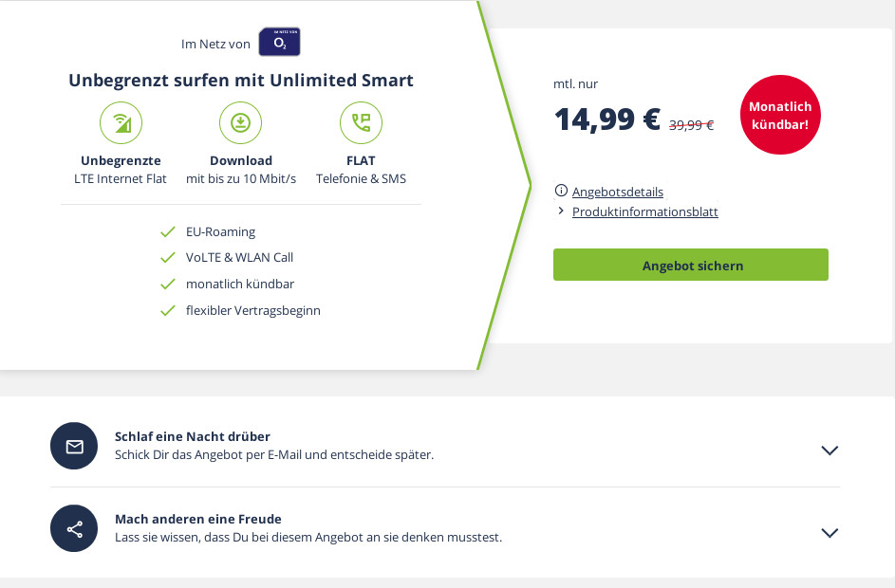Click the envelope email icon
Image resolution: width=895 pixels, height=588 pixels.
pos(74,447)
